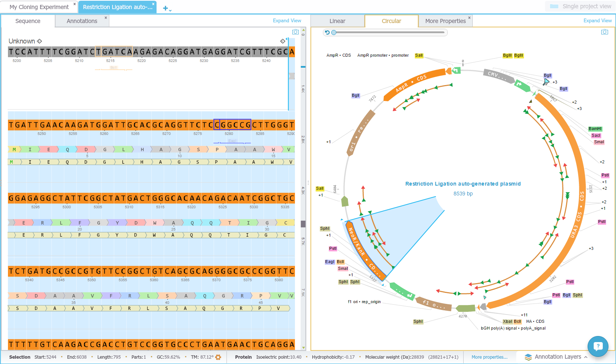The image size is (616, 364).
Task: Click Expand View above the sequence panel
Action: pos(287,21)
